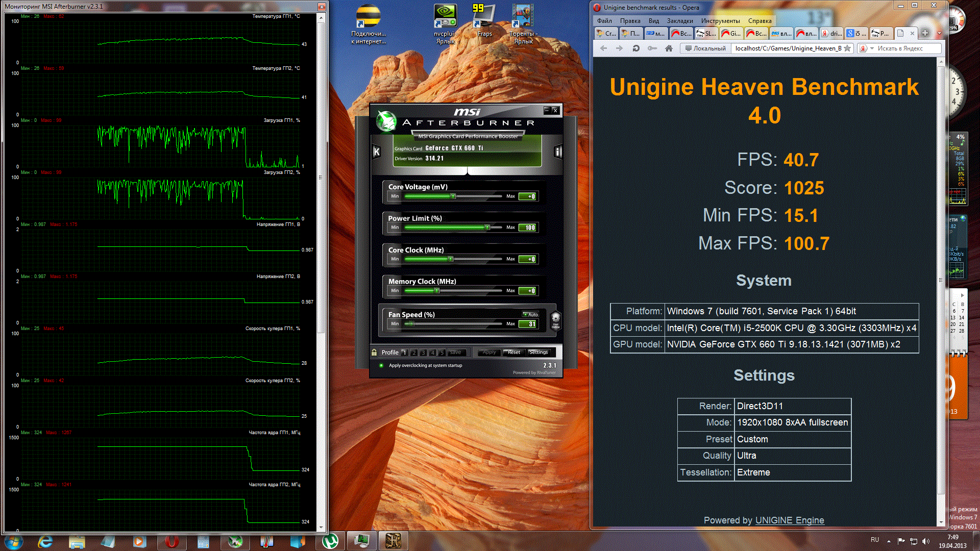This screenshot has width=980, height=551.
Task: Open the uTorrent taskbar icon
Action: (x=330, y=541)
